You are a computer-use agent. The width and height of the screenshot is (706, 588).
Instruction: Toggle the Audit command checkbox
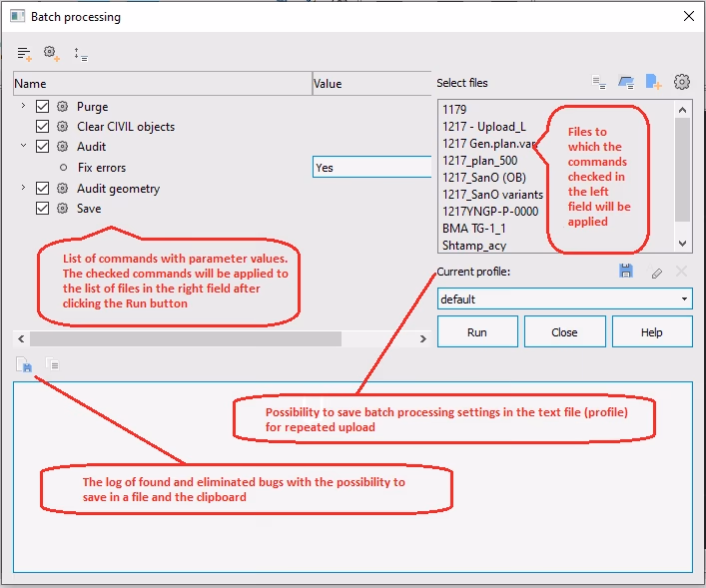point(42,147)
